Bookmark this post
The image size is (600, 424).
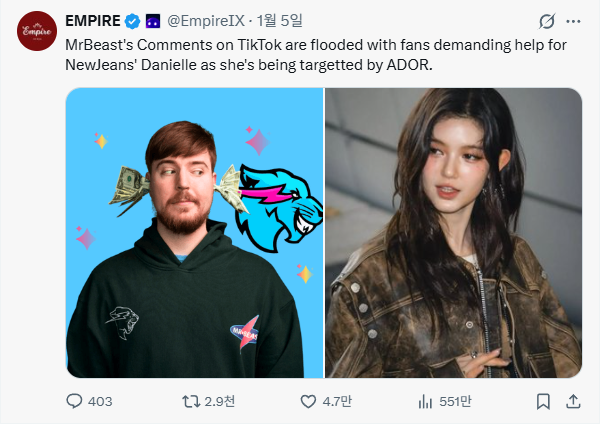(543, 401)
